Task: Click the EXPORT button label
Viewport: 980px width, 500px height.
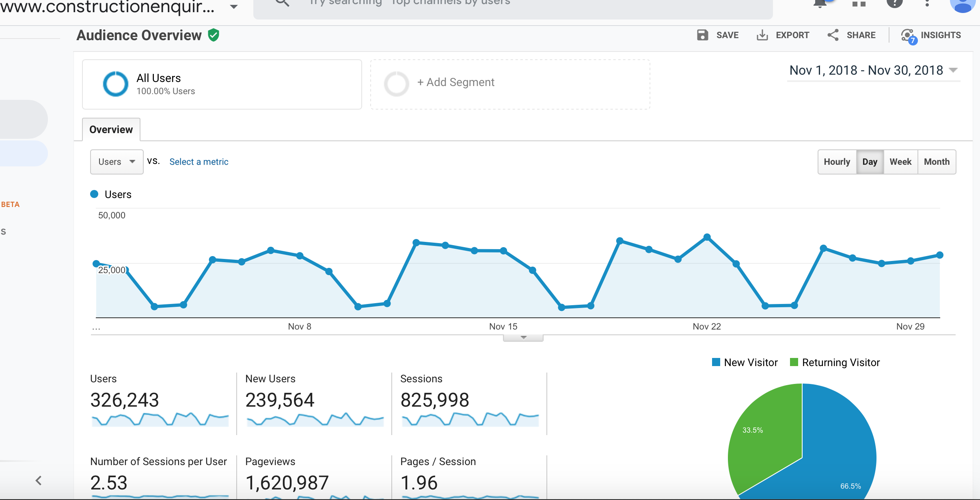Action: click(x=792, y=35)
